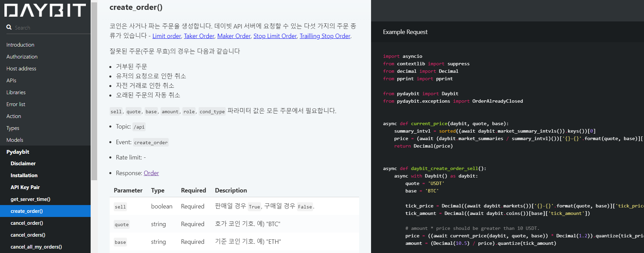The image size is (644, 253).
Task: Click the 'boolean' type cell
Action: (x=162, y=206)
